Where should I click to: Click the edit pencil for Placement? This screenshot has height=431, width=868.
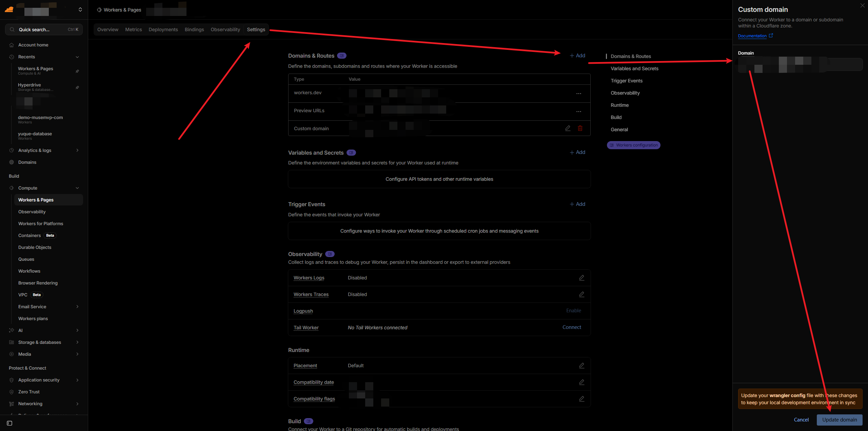pos(581,366)
